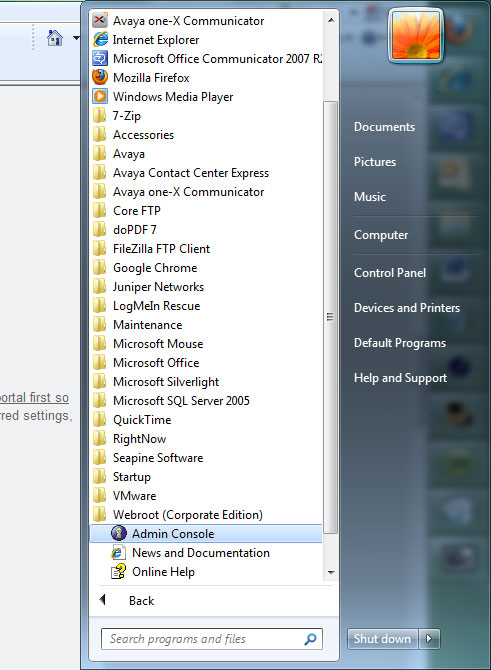Click the News and Documentation icon

[119, 552]
